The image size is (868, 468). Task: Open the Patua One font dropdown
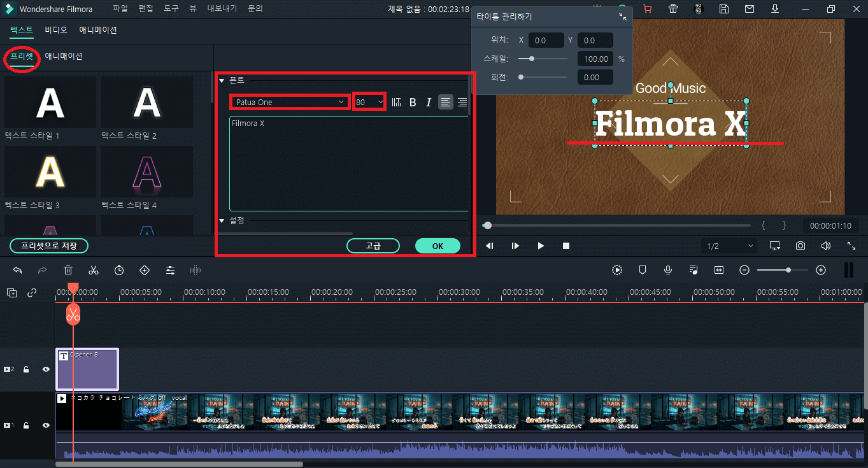click(x=290, y=103)
